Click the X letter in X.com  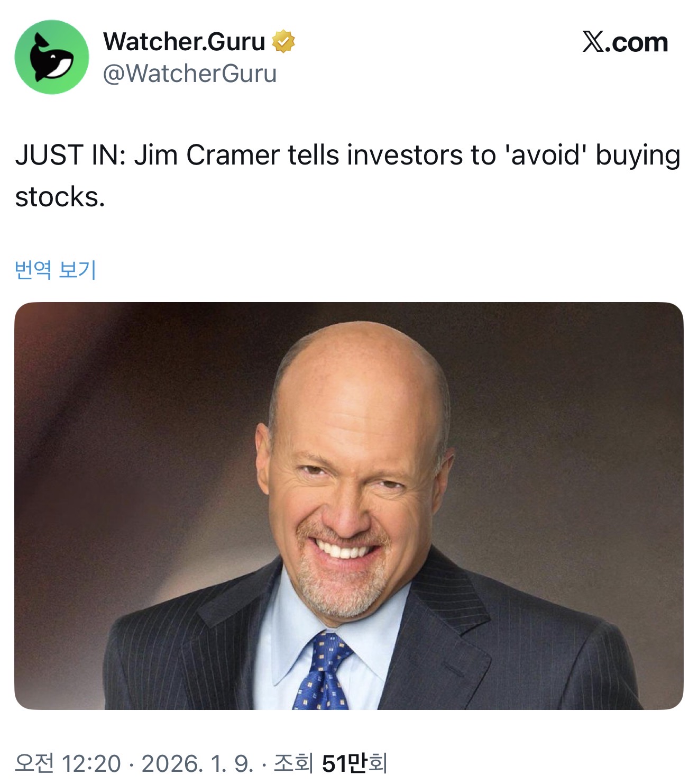(x=593, y=42)
